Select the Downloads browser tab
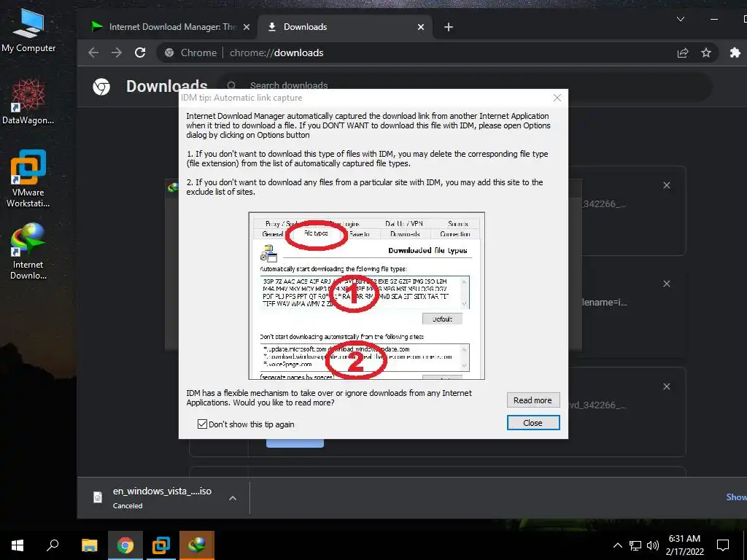 pos(345,27)
